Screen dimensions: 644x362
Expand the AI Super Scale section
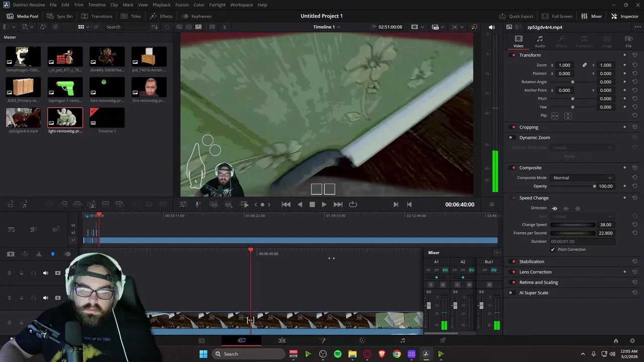pos(533,293)
